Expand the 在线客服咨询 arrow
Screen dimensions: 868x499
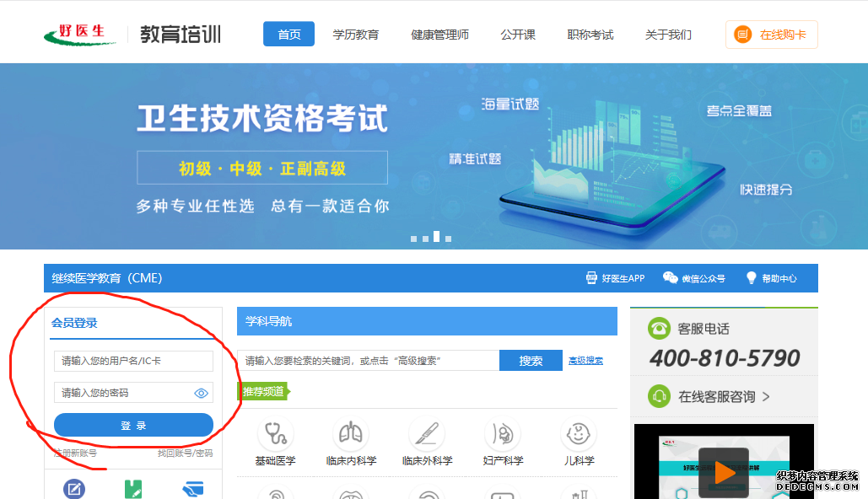point(766,397)
